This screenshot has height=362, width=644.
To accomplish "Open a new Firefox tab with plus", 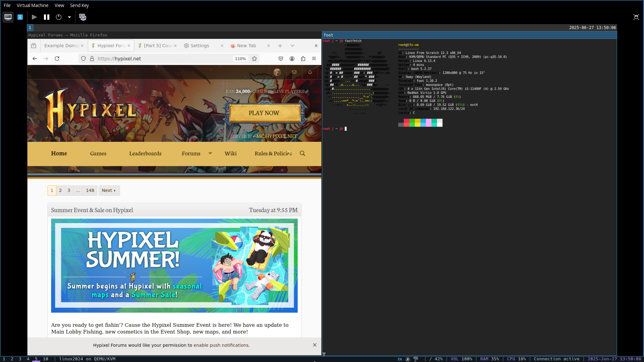I will [x=280, y=46].
